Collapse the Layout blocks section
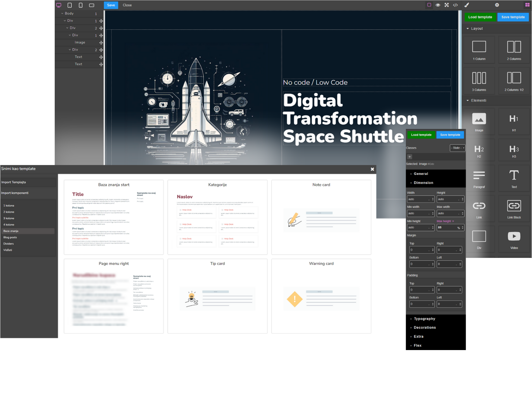The image size is (532, 398). tap(468, 29)
